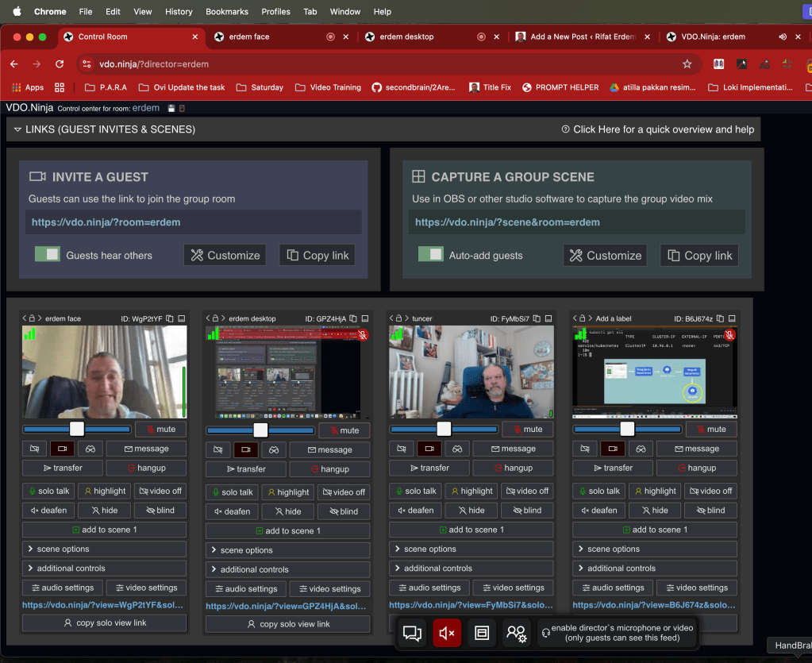
Task: Open the guest invite URL ?room=erdem
Action: tap(106, 222)
